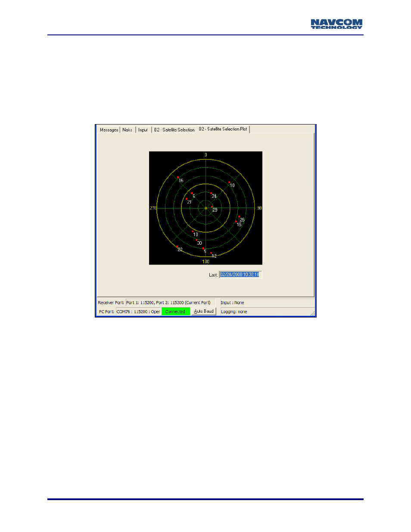This screenshot has width=411, height=532.
Task: Click satellite 29 marker near plot center
Action: pyautogui.click(x=212, y=207)
